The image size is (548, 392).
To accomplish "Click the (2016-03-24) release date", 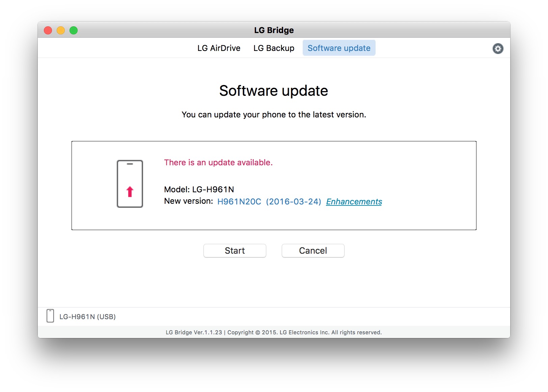I will point(294,201).
